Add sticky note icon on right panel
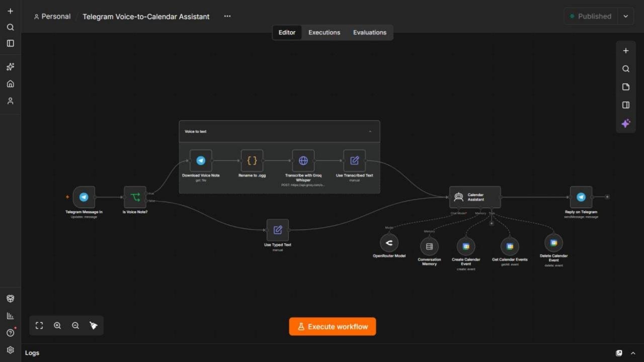Viewport: 644px width, 362px height. [x=626, y=87]
